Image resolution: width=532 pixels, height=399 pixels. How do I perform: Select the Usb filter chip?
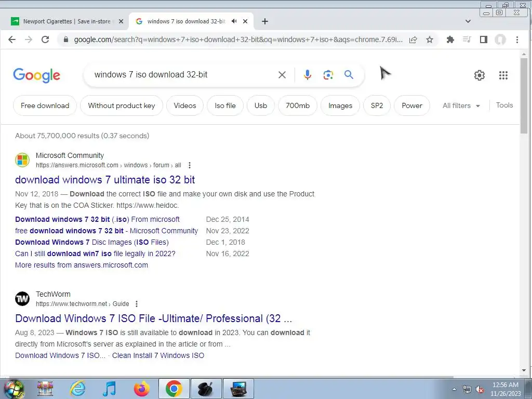pyautogui.click(x=261, y=105)
